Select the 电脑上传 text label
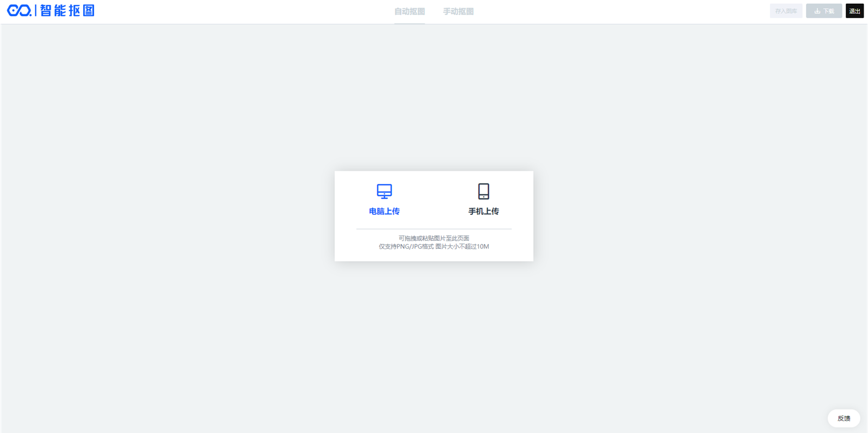This screenshot has height=433, width=868. point(384,211)
